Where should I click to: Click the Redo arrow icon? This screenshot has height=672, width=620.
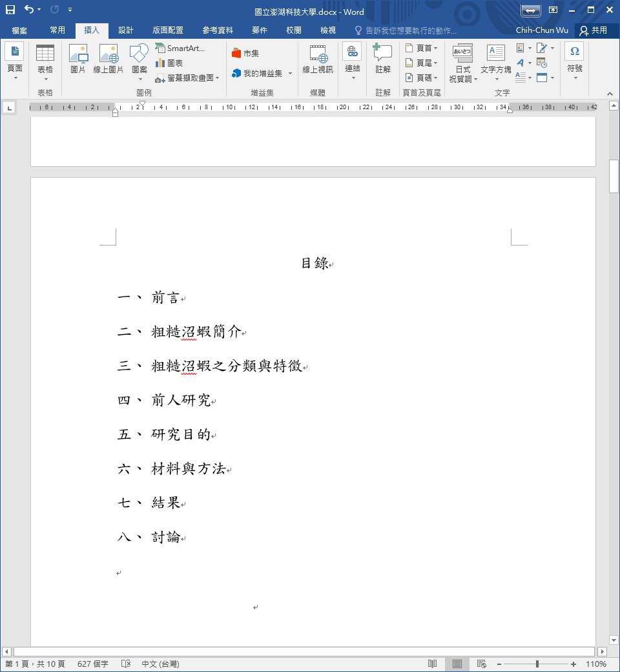click(x=54, y=9)
